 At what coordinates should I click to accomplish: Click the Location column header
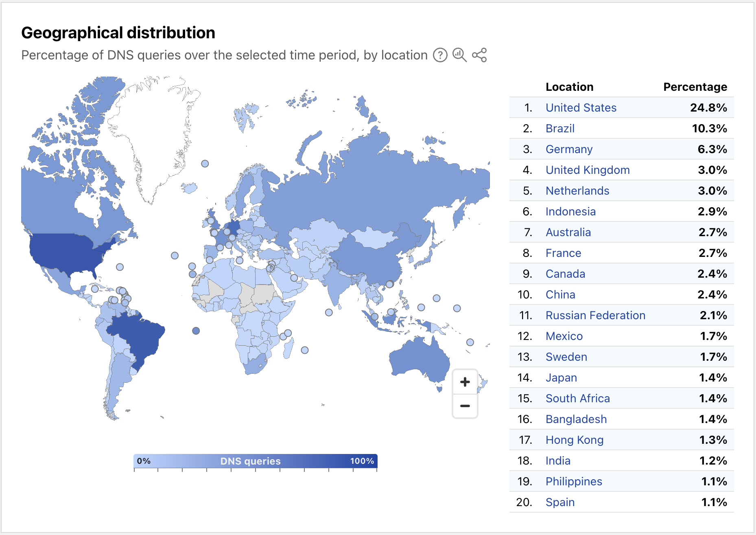[x=569, y=87]
